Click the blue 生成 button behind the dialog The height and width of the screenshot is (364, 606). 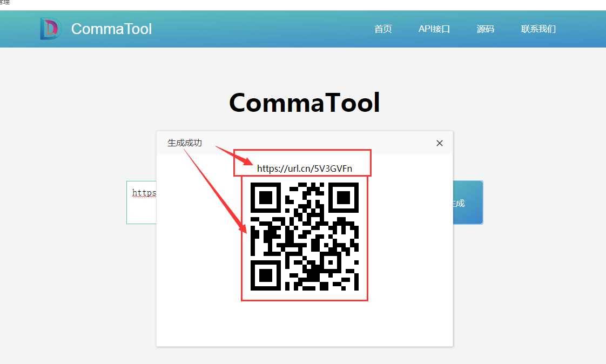[468, 203]
